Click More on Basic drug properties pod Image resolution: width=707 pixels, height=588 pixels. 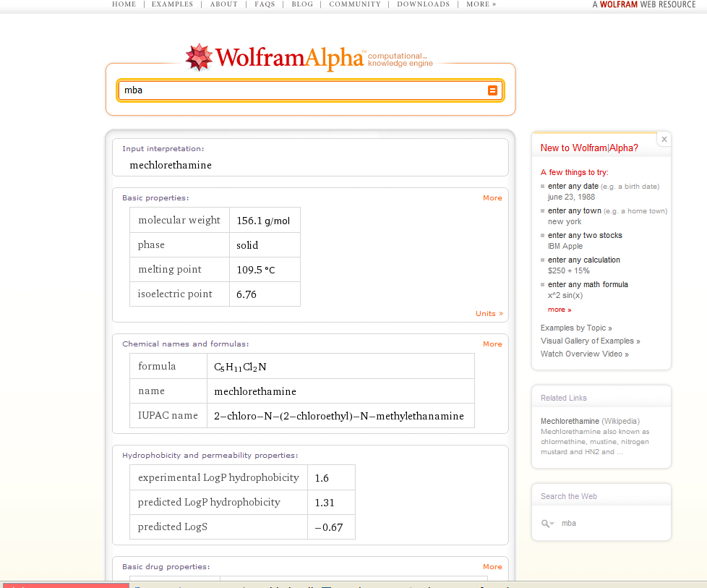492,566
